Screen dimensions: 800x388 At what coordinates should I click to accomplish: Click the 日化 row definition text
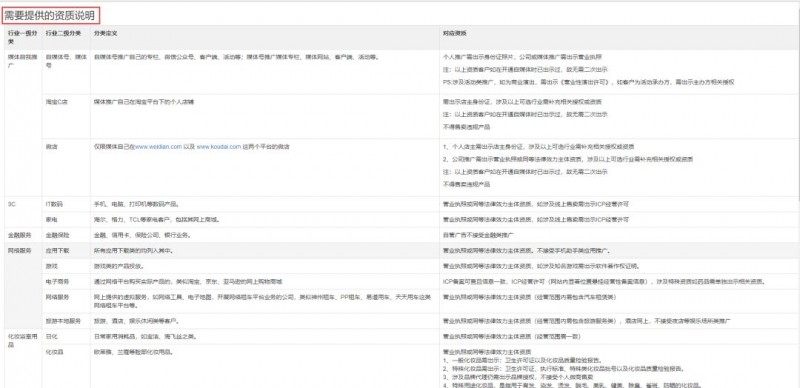point(145,336)
